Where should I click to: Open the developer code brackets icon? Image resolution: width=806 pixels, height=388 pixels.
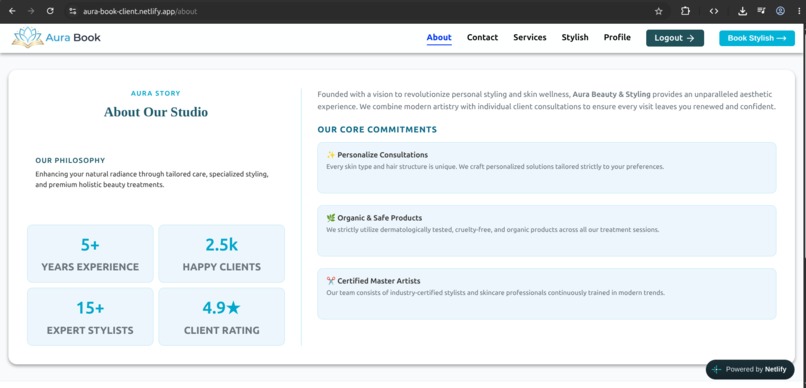point(713,11)
